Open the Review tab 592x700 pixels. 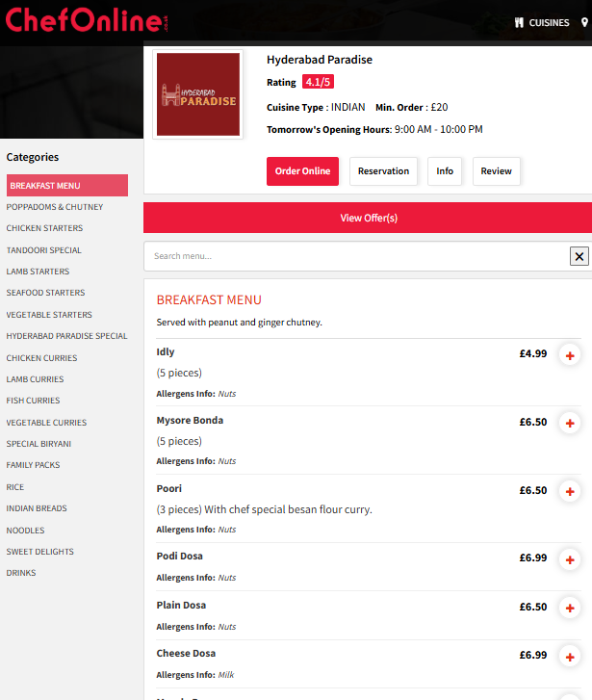pyautogui.click(x=496, y=171)
